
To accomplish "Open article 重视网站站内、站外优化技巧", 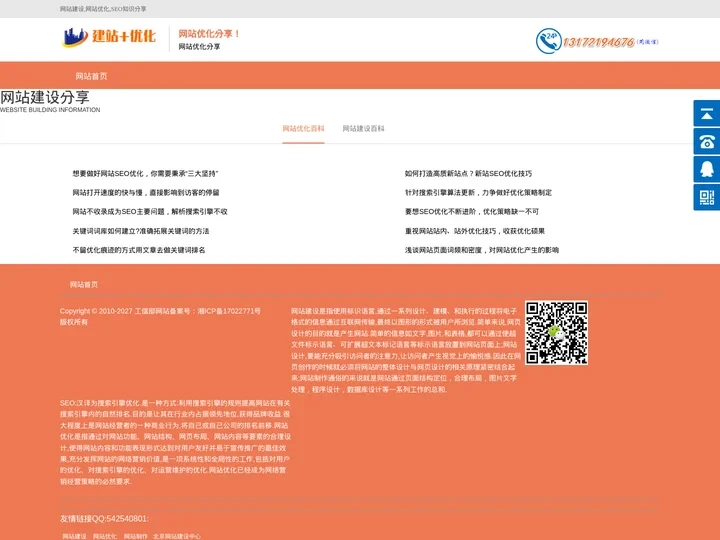I will [x=475, y=231].
